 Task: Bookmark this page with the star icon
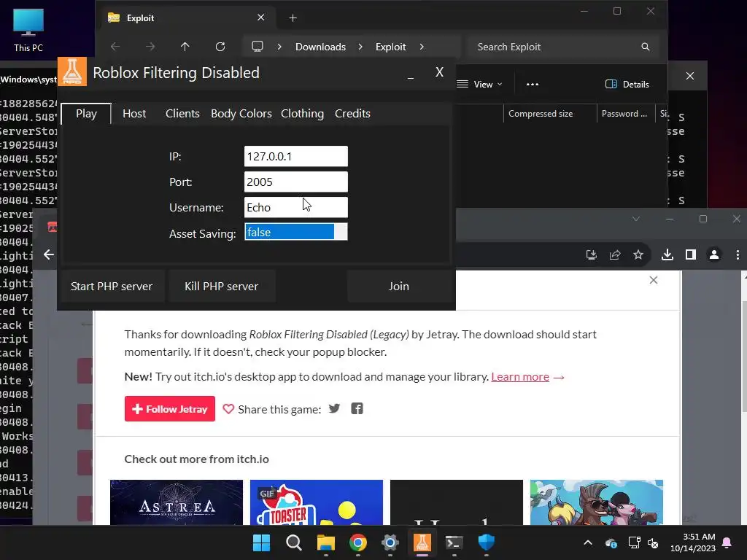pyautogui.click(x=638, y=254)
